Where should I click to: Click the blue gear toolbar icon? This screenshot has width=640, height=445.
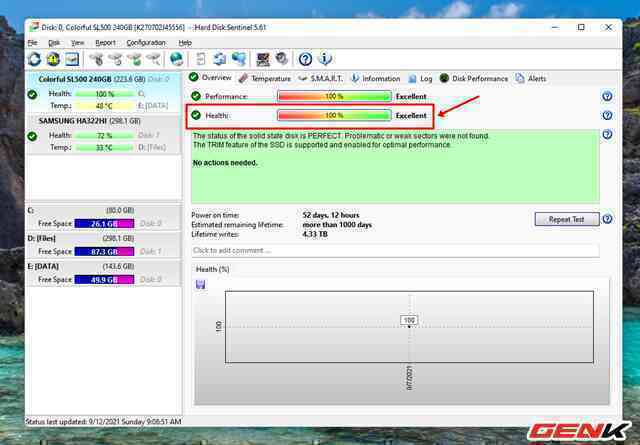point(220,60)
